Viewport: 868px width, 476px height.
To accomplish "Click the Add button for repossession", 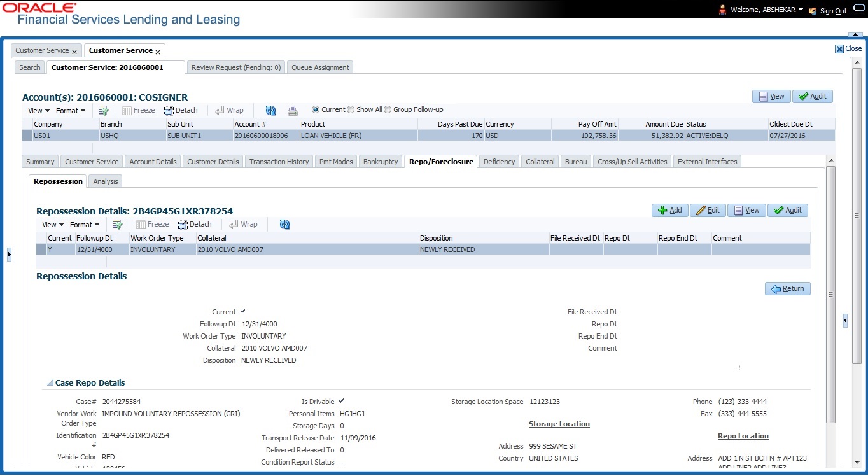I will click(x=669, y=210).
